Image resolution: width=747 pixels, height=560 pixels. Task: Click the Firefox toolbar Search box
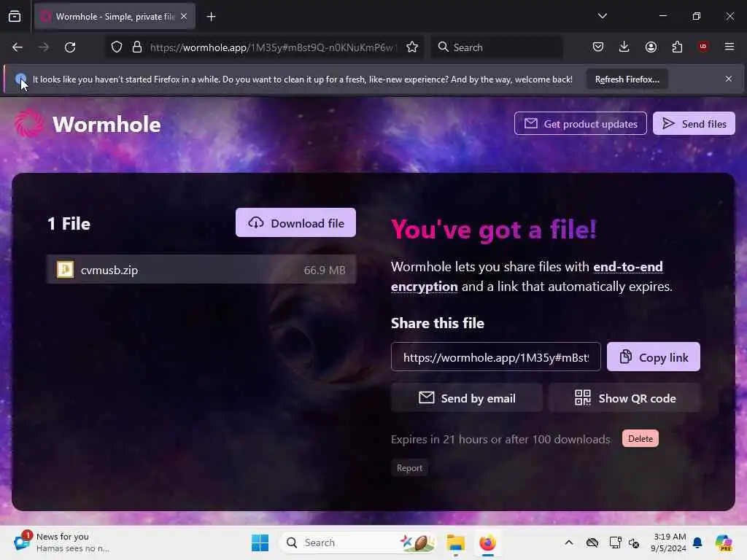click(497, 47)
